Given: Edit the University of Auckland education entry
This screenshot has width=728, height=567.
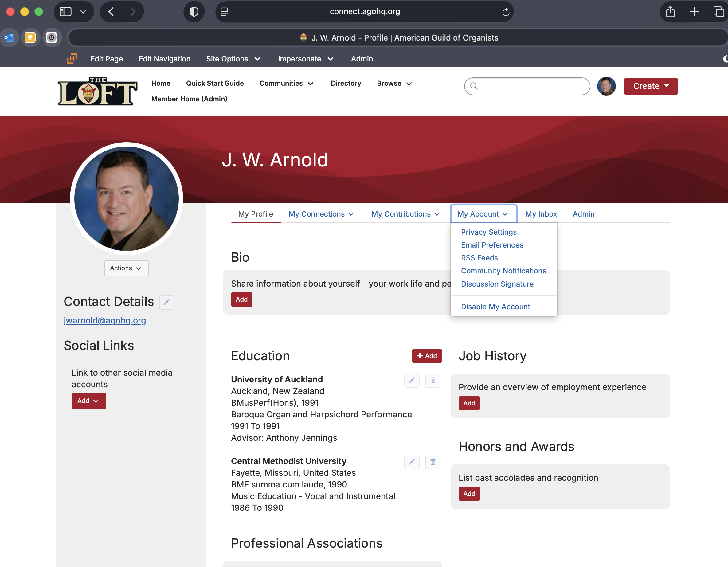Looking at the screenshot, I should coord(412,380).
